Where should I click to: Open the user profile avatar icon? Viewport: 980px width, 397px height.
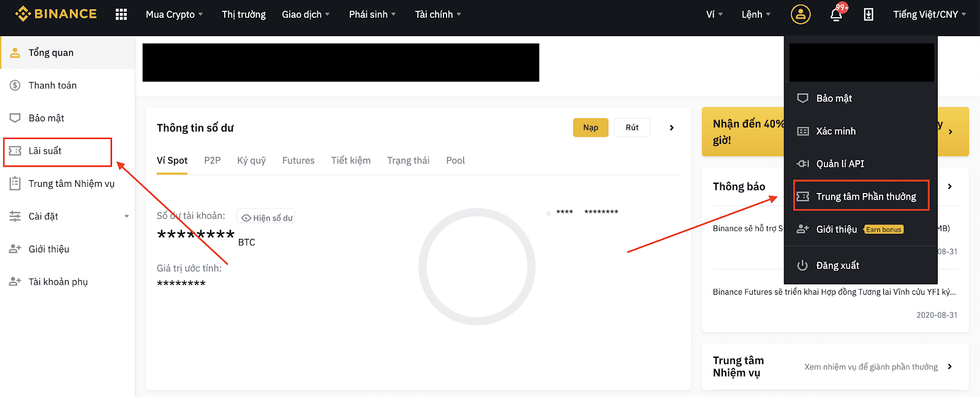[801, 14]
